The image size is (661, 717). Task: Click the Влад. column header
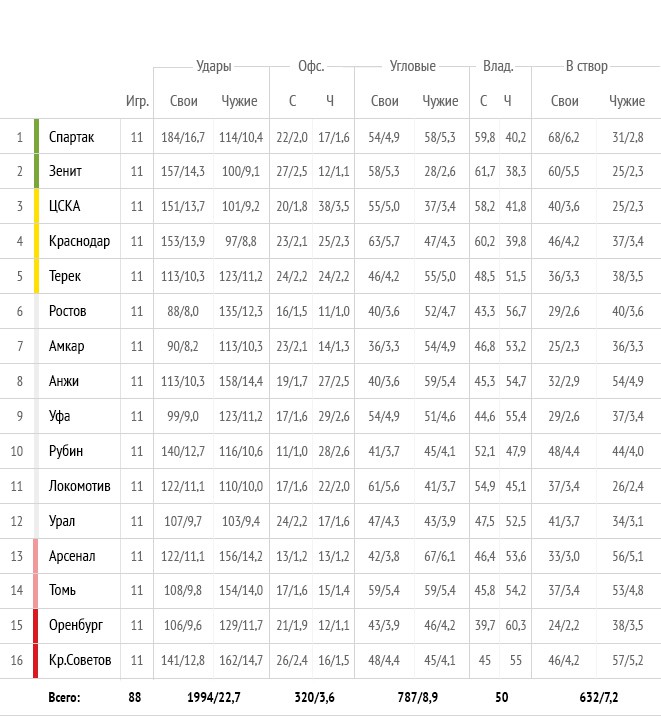(x=498, y=66)
